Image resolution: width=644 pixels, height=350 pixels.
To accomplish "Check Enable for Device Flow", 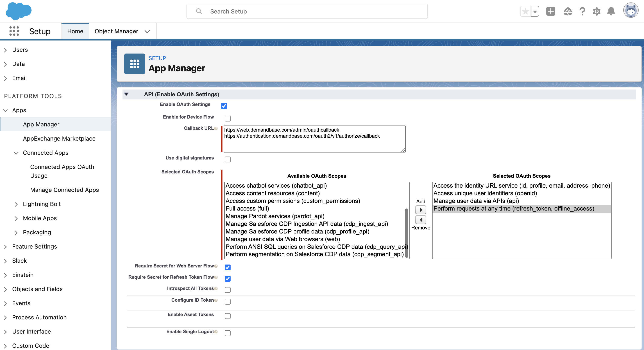I will [x=227, y=118].
